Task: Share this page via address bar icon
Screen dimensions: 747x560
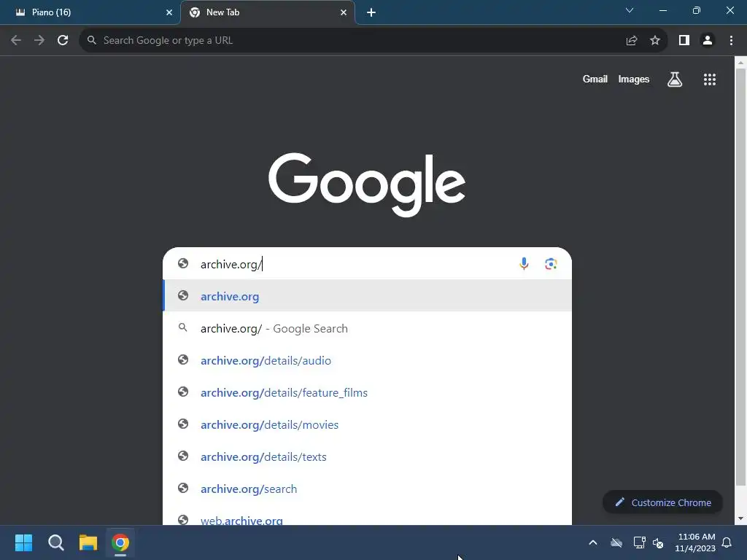Action: click(632, 41)
